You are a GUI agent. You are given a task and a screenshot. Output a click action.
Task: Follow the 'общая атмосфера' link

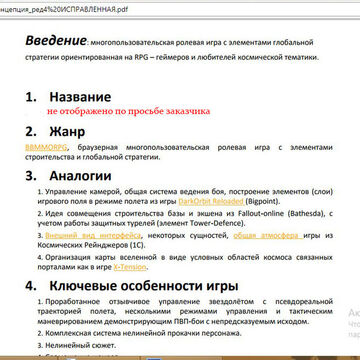click(x=268, y=235)
